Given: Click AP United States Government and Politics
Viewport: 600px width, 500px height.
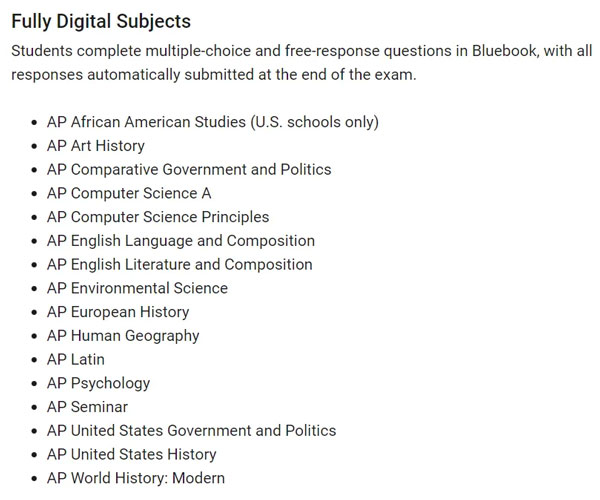Looking at the screenshot, I should tap(191, 430).
